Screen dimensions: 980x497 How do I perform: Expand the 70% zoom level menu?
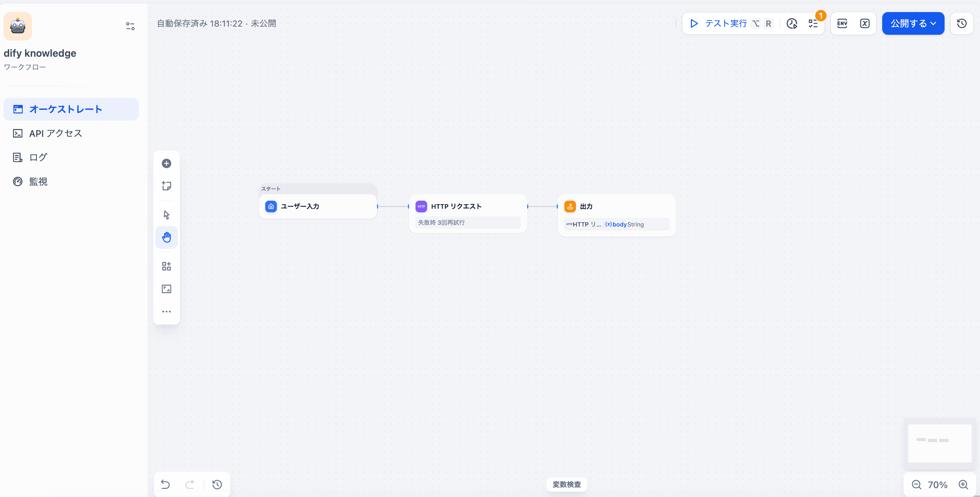click(x=937, y=485)
